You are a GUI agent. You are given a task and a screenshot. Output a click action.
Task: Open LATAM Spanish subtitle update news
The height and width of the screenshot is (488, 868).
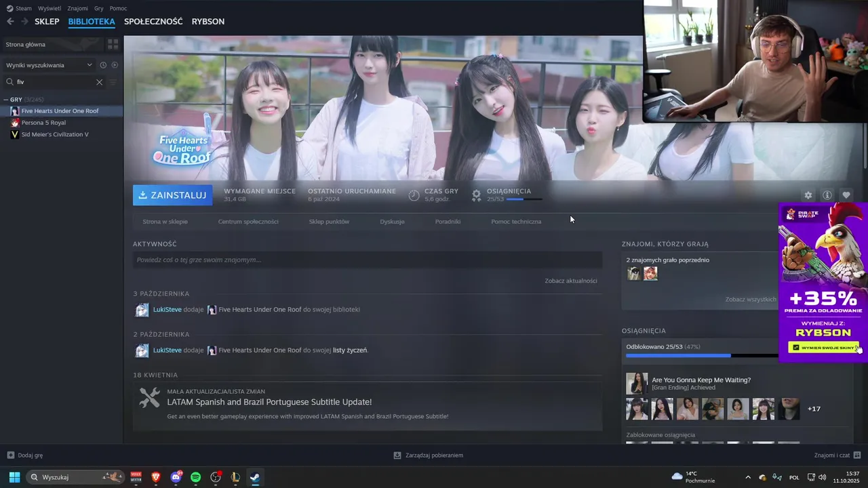(269, 402)
